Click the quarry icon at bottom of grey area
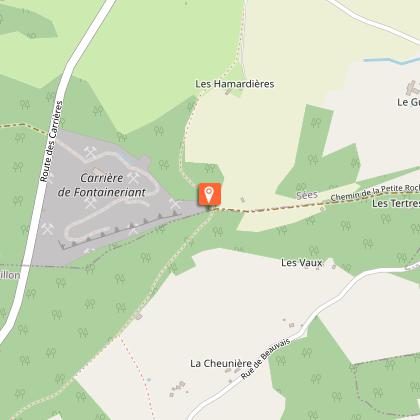Viewport: 420px width, 420px height. 89,251
